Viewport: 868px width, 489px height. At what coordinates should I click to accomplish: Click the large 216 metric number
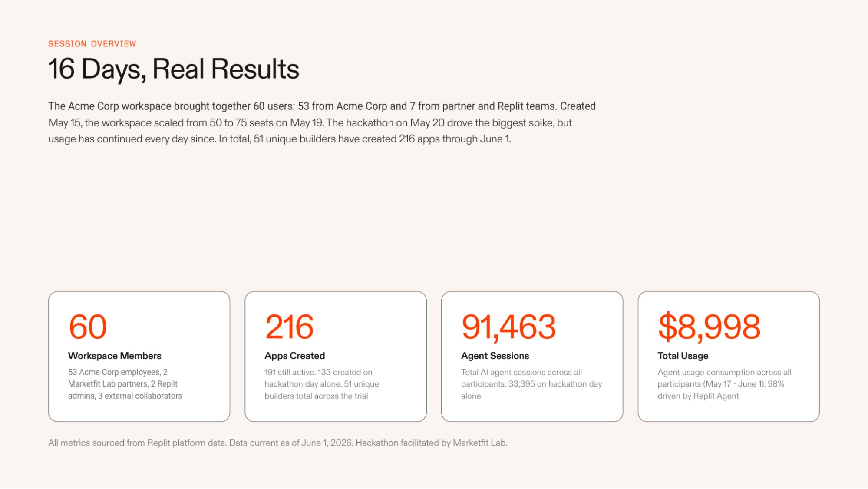[x=289, y=327]
